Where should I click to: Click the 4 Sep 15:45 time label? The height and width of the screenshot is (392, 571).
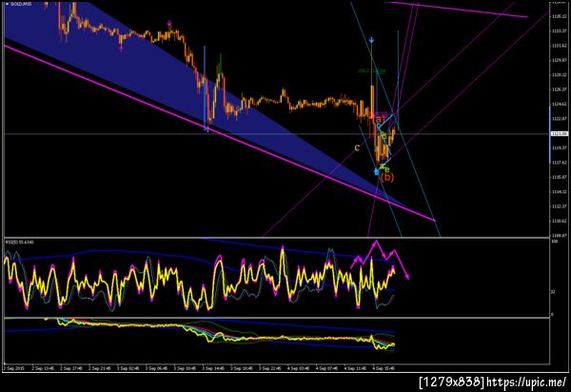(x=384, y=368)
